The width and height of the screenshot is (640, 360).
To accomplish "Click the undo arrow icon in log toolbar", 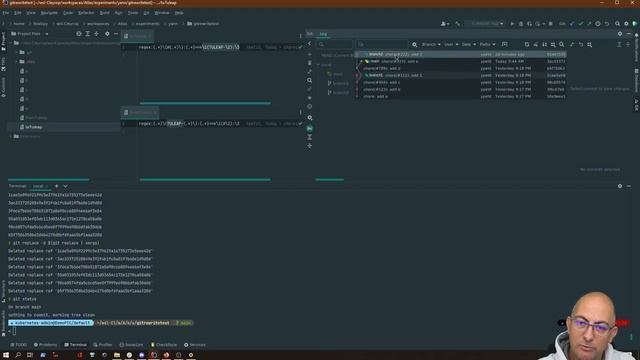I will (x=581, y=44).
